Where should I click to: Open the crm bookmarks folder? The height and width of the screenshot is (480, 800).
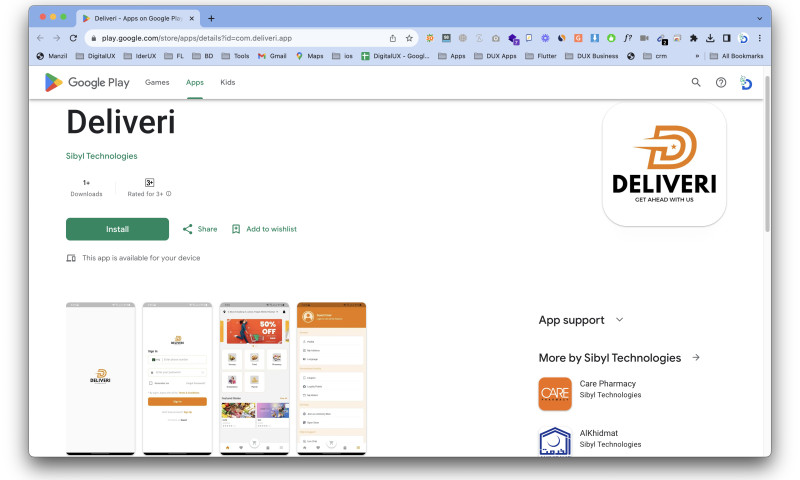[x=655, y=56]
